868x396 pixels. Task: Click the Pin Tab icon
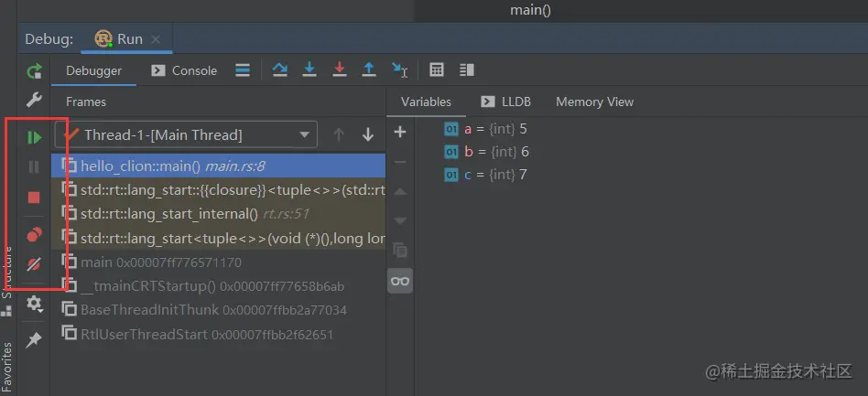tap(34, 341)
